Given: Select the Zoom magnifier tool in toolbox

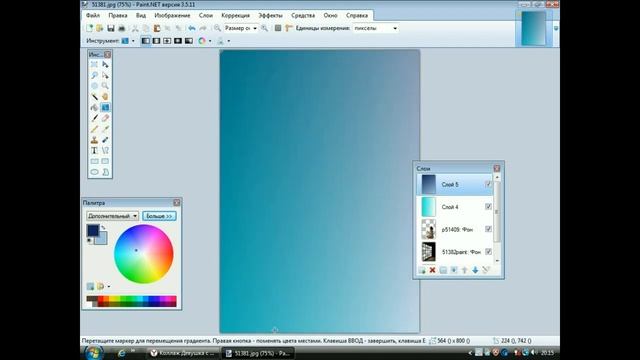Looking at the screenshot, I should (105, 86).
